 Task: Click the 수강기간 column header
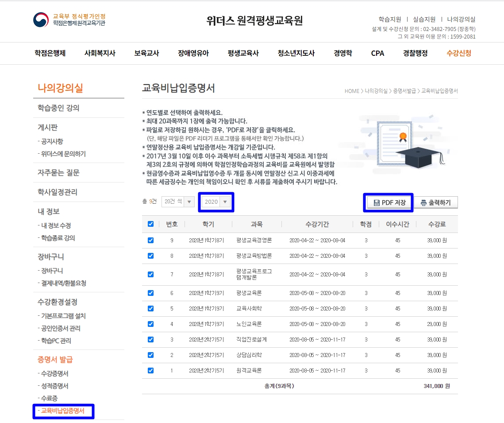tap(317, 224)
